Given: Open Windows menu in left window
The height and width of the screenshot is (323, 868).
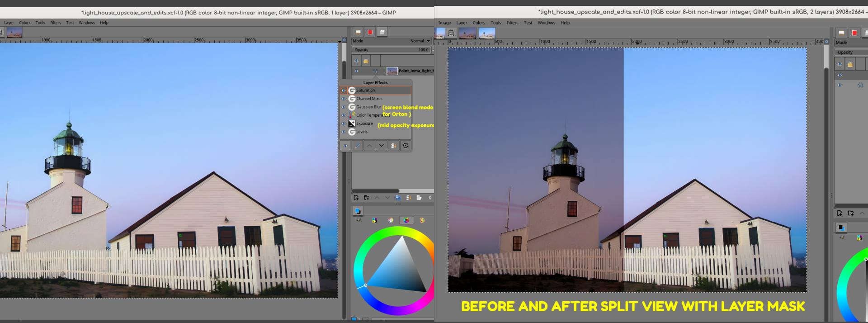Looking at the screenshot, I should pyautogui.click(x=87, y=23).
